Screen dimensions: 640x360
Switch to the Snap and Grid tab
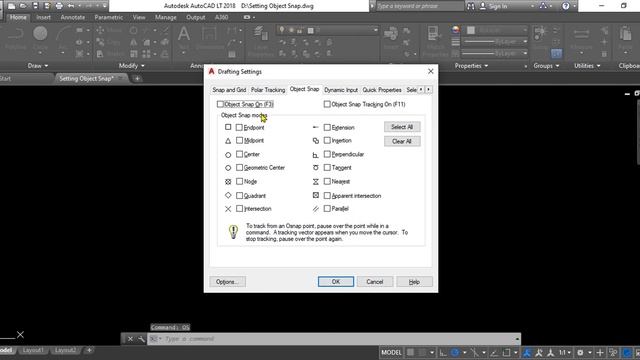229,90
